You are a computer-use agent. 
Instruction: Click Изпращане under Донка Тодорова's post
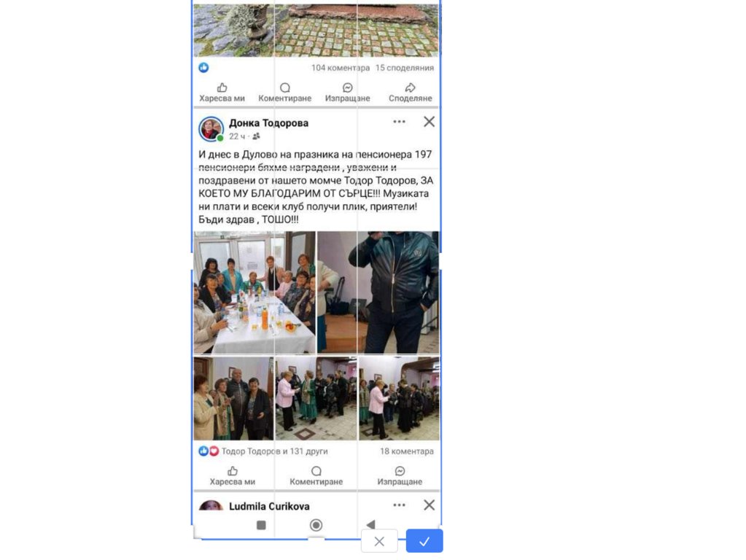400,476
